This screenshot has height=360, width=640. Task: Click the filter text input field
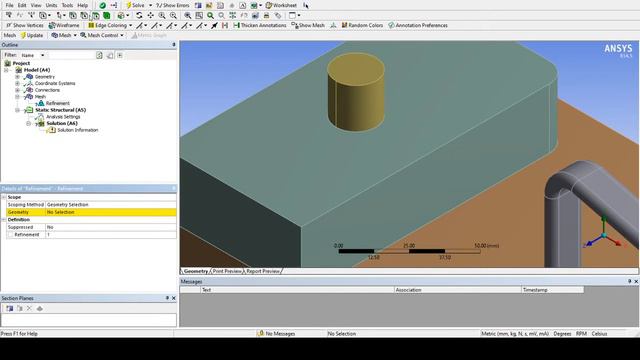pos(71,55)
